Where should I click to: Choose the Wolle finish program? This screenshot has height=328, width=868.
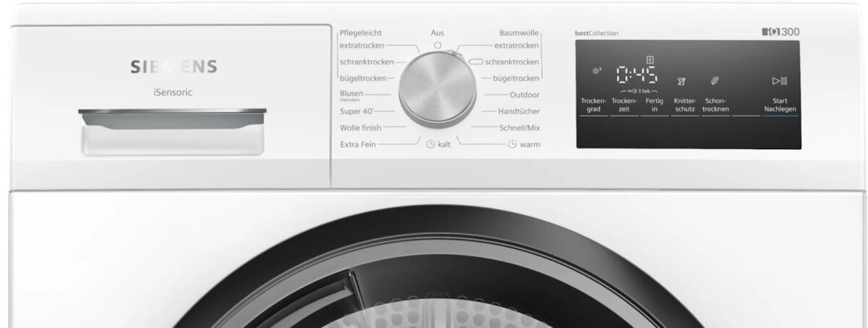click(360, 127)
